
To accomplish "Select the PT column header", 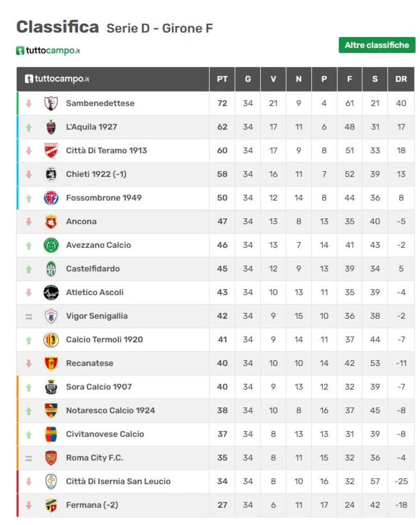I will (222, 79).
